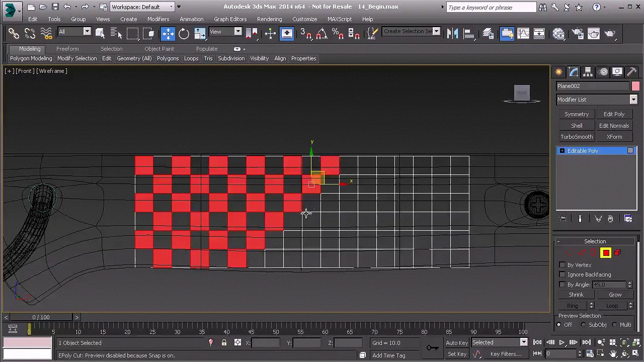Open the Geometry (All) ribbon panel
This screenshot has width=644, height=362.
(134, 58)
